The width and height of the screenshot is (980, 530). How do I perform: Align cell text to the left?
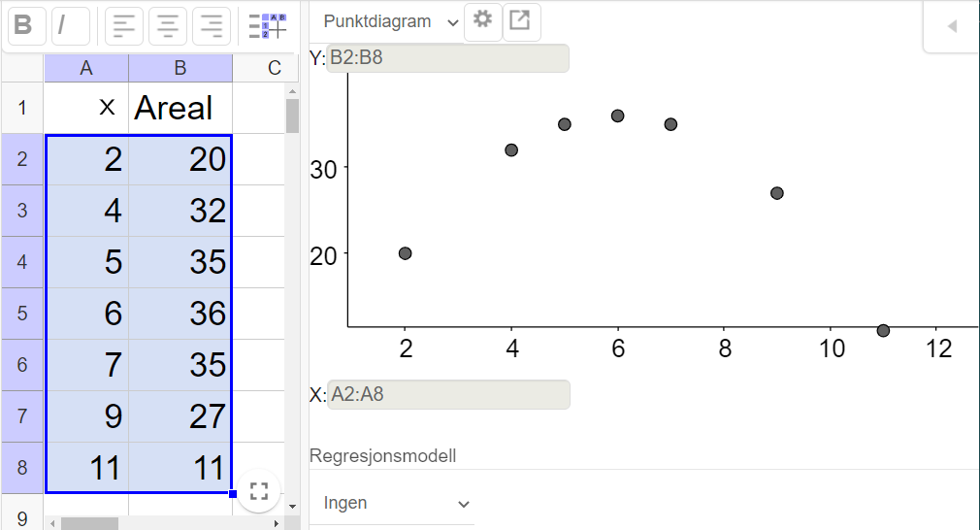(125, 26)
